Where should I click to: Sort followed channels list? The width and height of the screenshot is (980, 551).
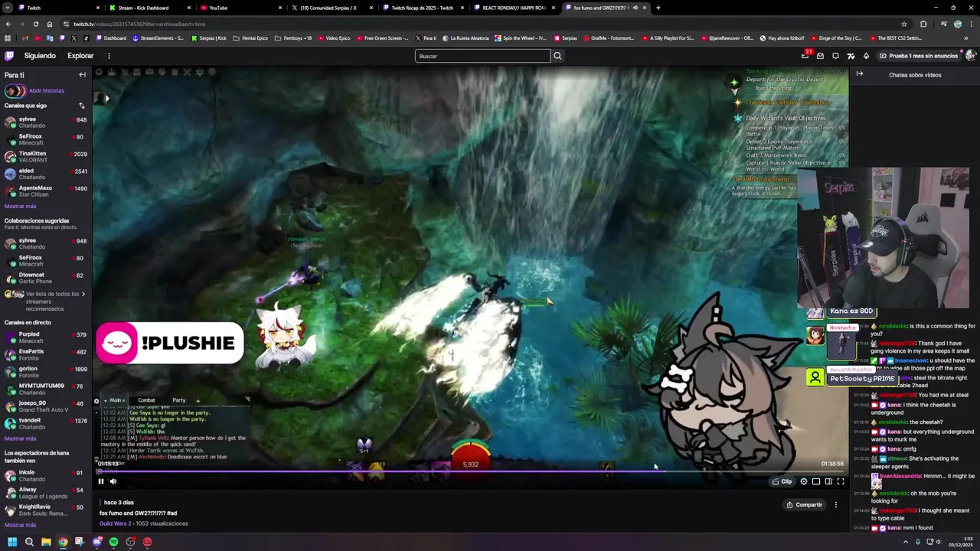(82, 106)
